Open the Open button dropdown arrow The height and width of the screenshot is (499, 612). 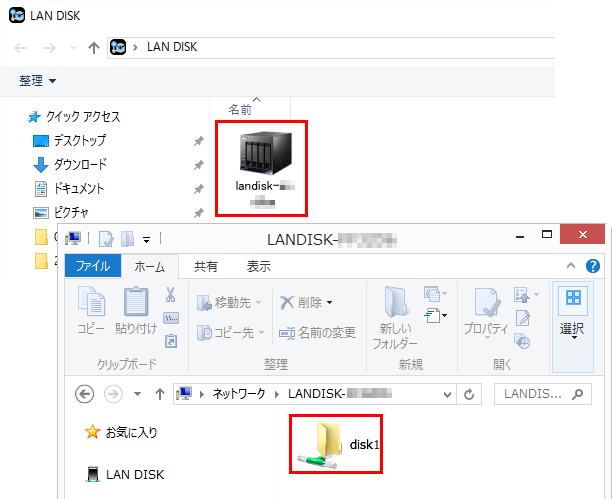tap(536, 294)
